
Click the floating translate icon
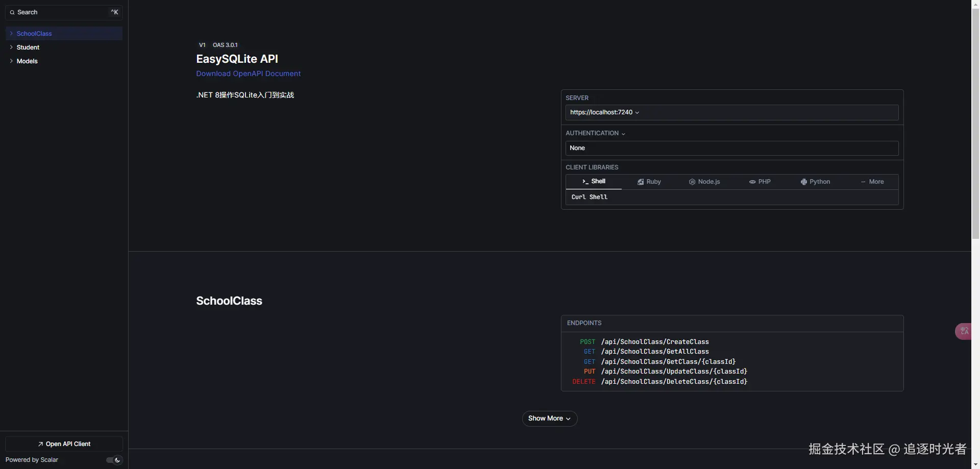pyautogui.click(x=964, y=332)
